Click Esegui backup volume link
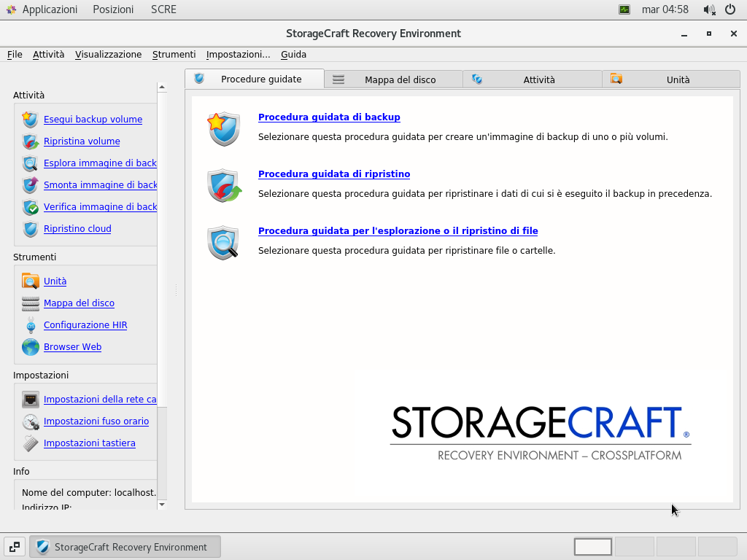 (x=93, y=120)
